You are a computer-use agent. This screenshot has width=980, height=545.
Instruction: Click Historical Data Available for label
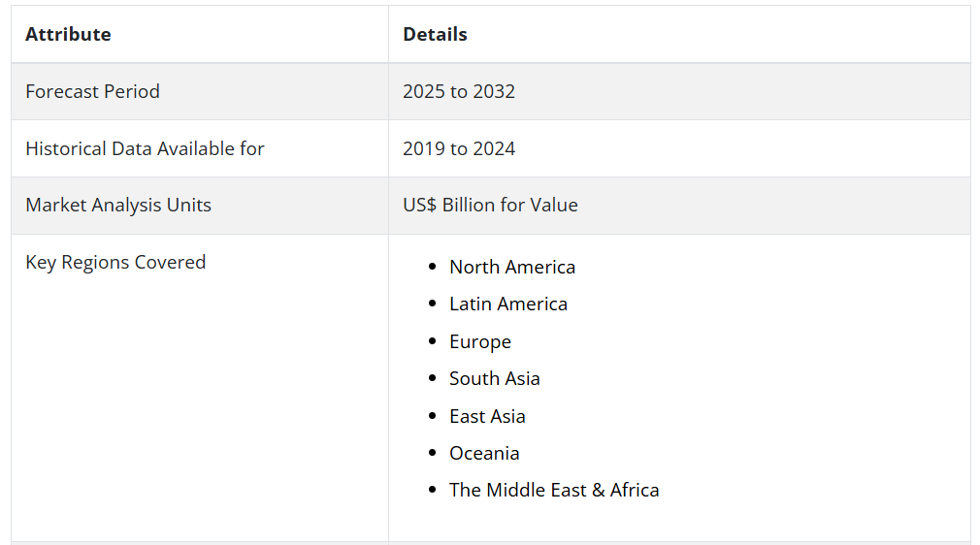[145, 148]
